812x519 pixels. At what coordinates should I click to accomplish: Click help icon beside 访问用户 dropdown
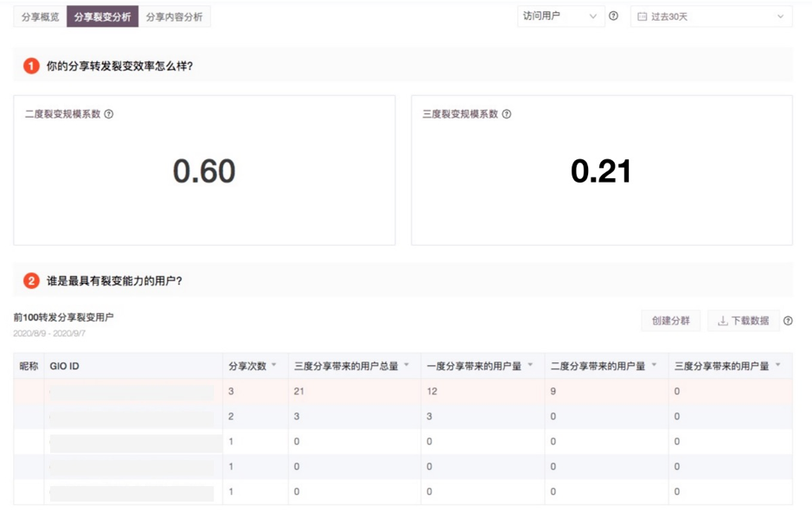click(613, 16)
